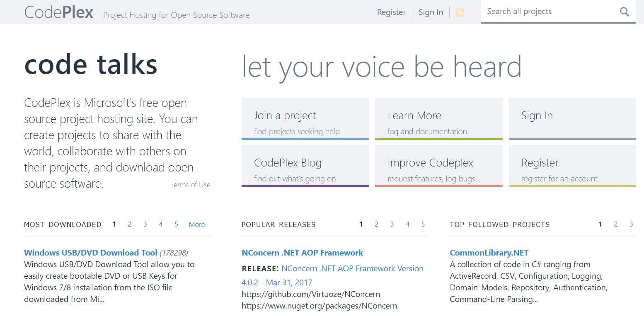Open the Join a project tile

point(305,119)
